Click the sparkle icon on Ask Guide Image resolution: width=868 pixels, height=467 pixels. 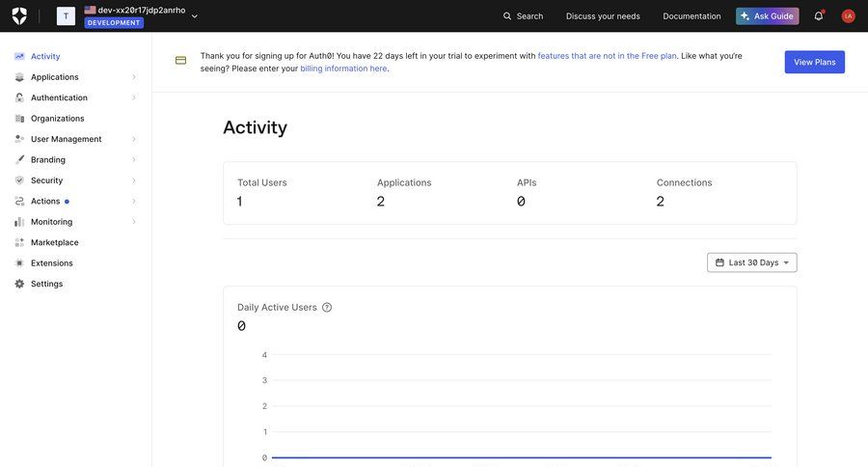click(x=746, y=16)
